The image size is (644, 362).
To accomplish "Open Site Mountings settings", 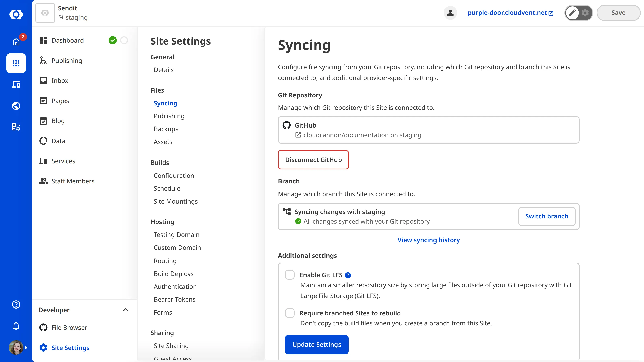I will [x=175, y=201].
